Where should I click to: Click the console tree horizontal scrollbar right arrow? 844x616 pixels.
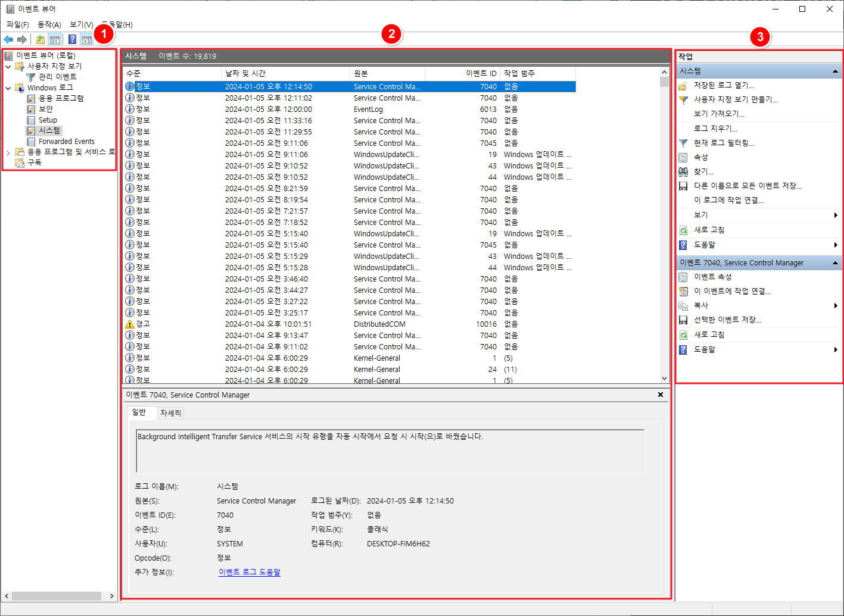pos(111,596)
